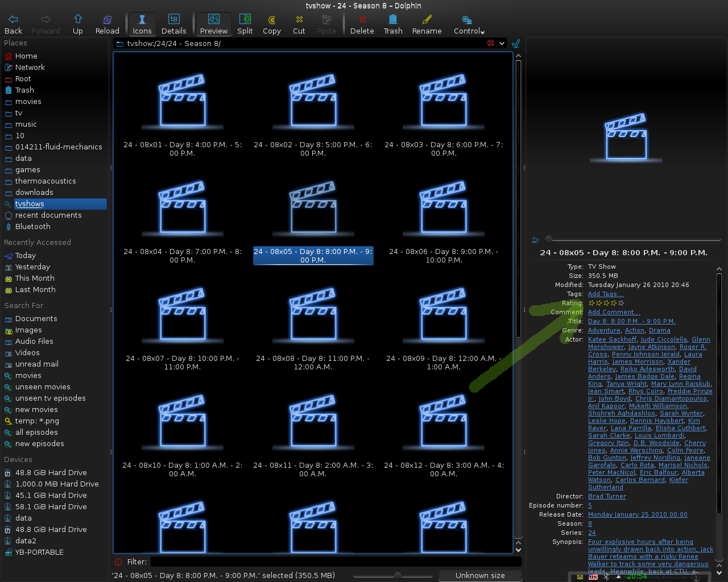Image resolution: width=728 pixels, height=582 pixels.
Task: Open location bar history dropdown
Action: (502, 43)
